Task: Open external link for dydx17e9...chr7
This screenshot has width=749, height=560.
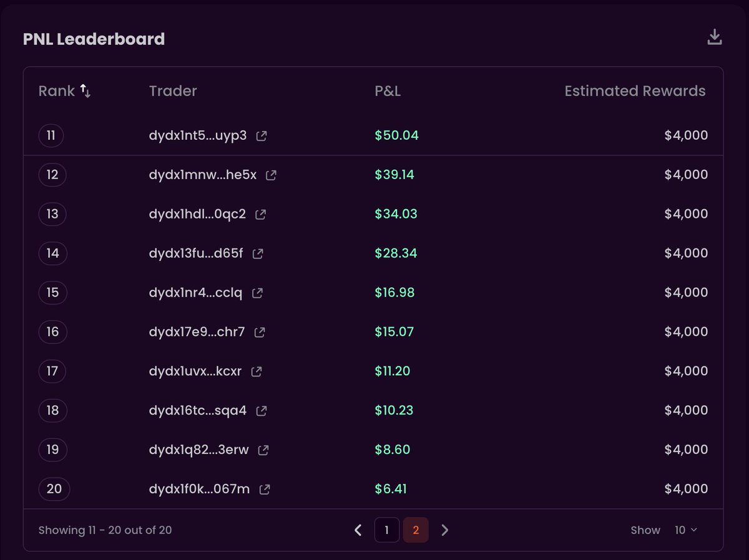Action: pos(259,332)
